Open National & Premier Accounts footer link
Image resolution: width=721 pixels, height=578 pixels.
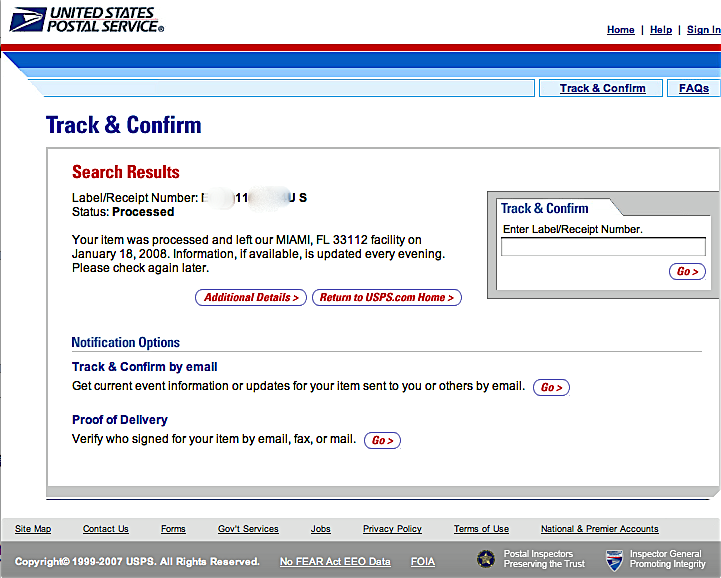[600, 529]
